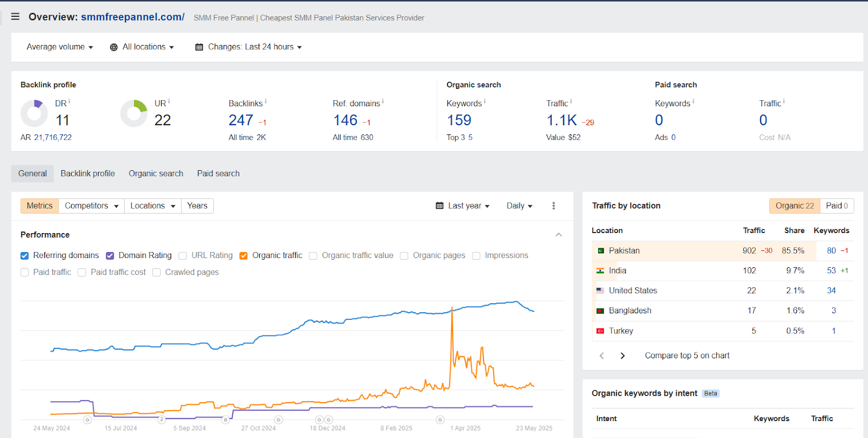The image size is (868, 438).
Task: Click the calendar icon beside Last year
Action: [x=440, y=205]
